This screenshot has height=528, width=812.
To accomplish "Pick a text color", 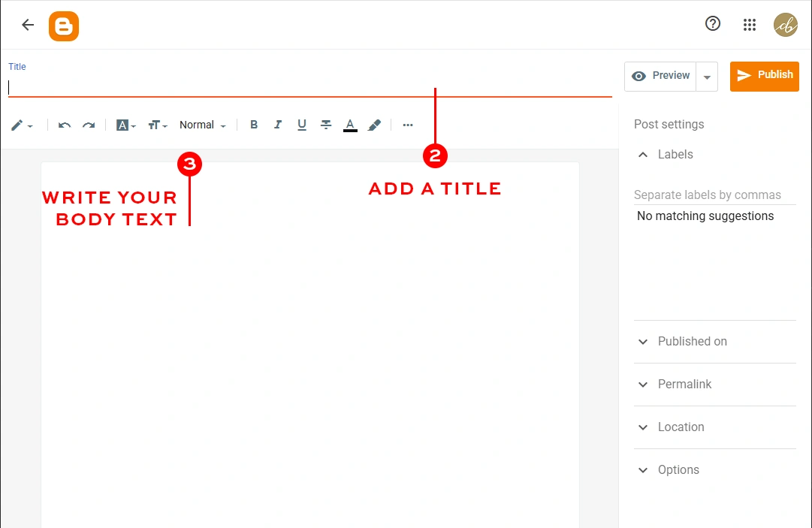I will pos(350,125).
